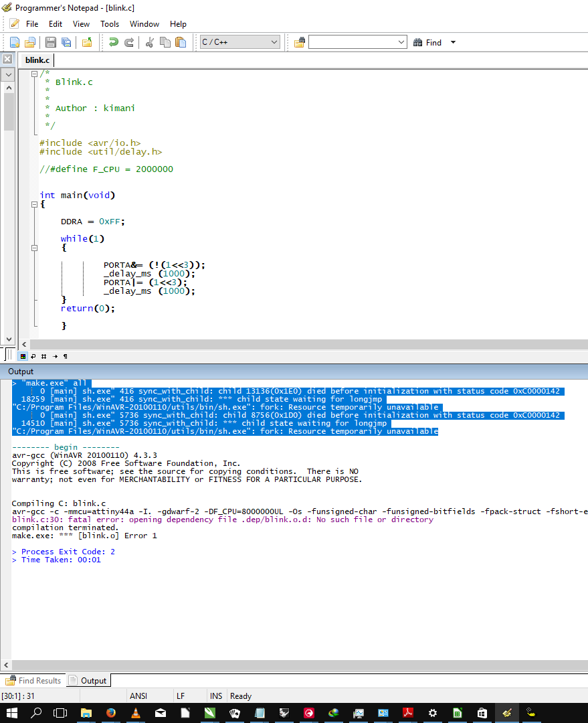
Task: Collapse the while loop fold marker
Action: [x=35, y=248]
